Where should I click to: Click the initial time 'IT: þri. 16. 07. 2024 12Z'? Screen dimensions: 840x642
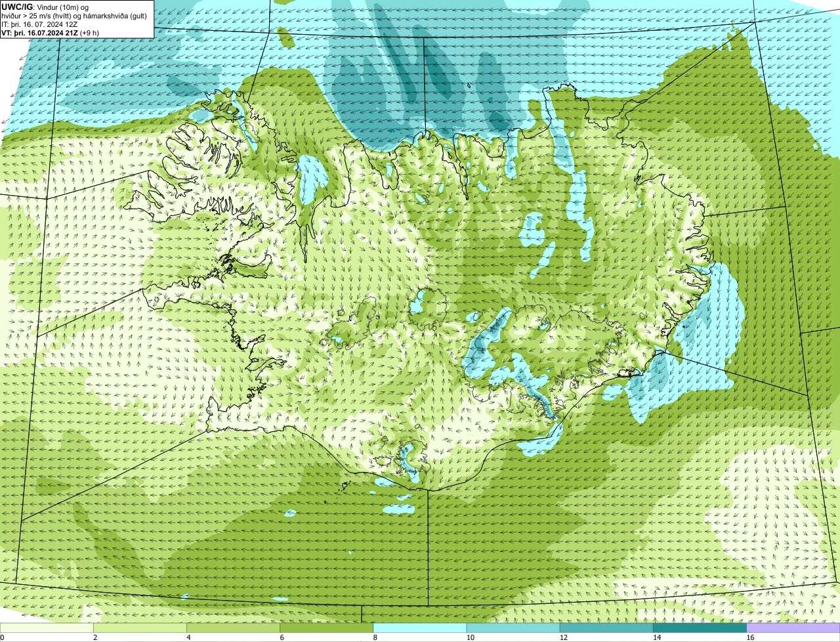pos(39,24)
